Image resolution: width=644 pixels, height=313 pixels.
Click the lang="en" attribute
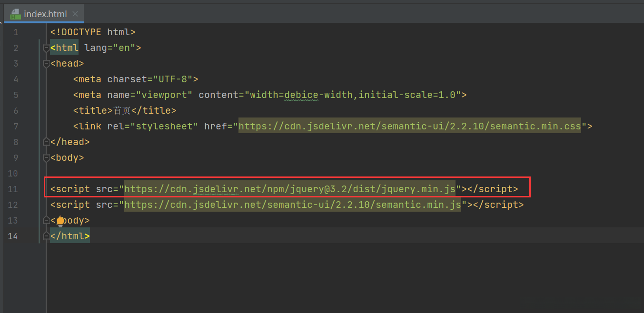point(110,48)
